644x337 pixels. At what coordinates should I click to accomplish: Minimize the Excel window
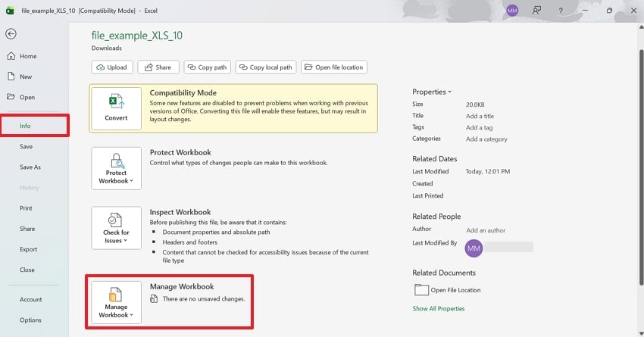click(585, 11)
